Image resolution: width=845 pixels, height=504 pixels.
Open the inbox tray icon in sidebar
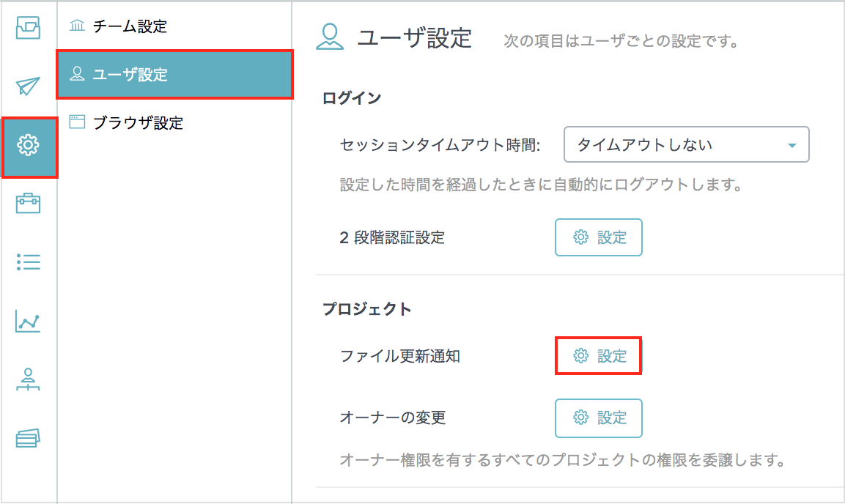[x=28, y=27]
